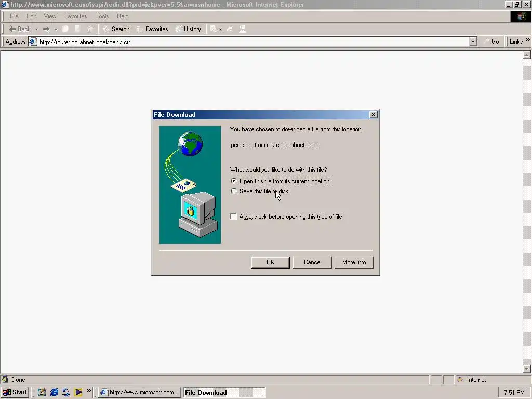This screenshot has height=399, width=532.
Task: Switch to File Download taskbar button
Action: tap(224, 392)
